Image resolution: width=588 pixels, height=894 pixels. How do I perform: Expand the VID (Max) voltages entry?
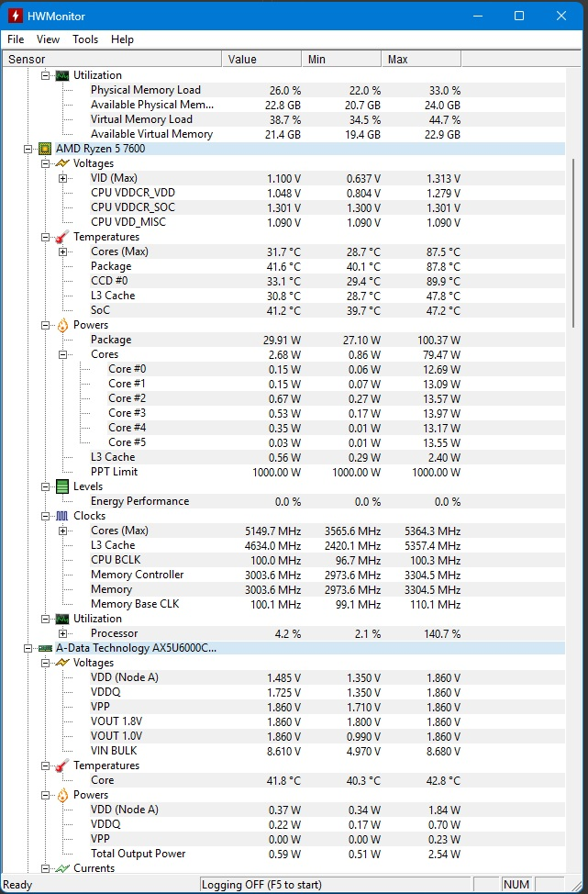pos(62,178)
